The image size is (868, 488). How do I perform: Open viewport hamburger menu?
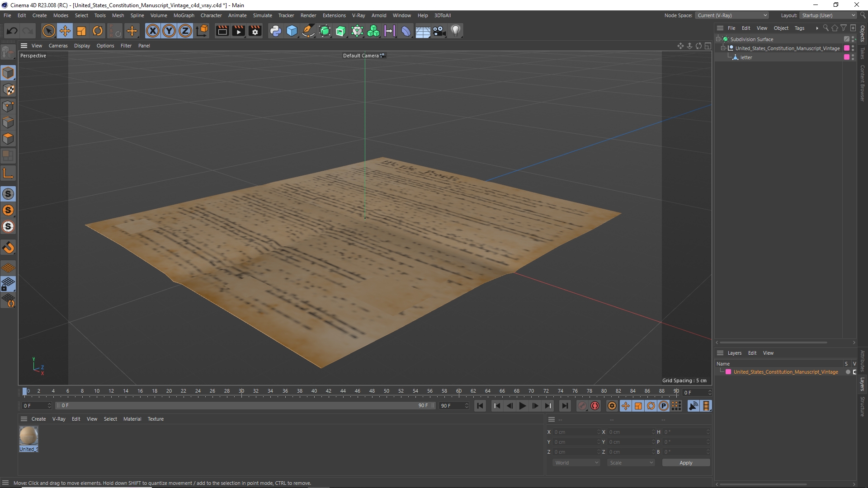point(24,46)
